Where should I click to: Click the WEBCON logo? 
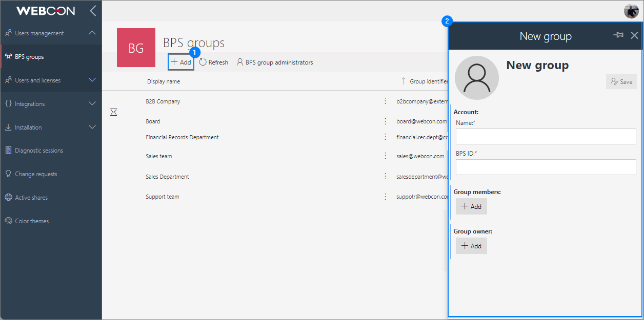(x=46, y=11)
